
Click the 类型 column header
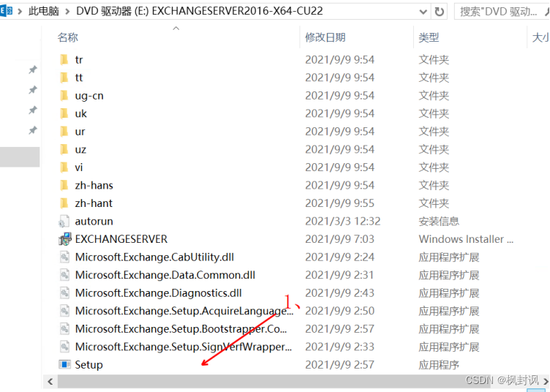pyautogui.click(x=429, y=37)
